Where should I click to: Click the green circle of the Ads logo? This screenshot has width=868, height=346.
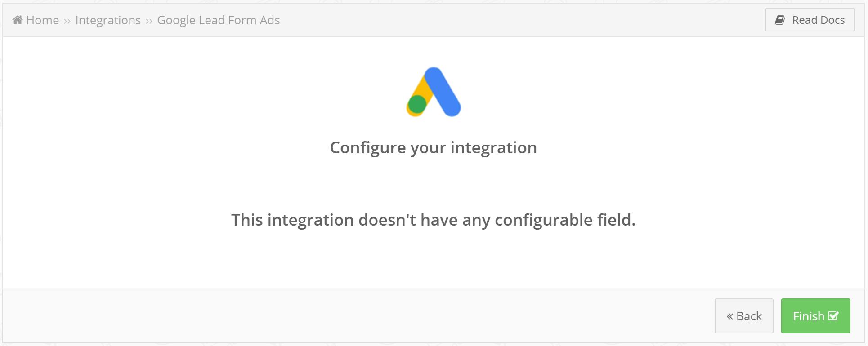point(417,104)
